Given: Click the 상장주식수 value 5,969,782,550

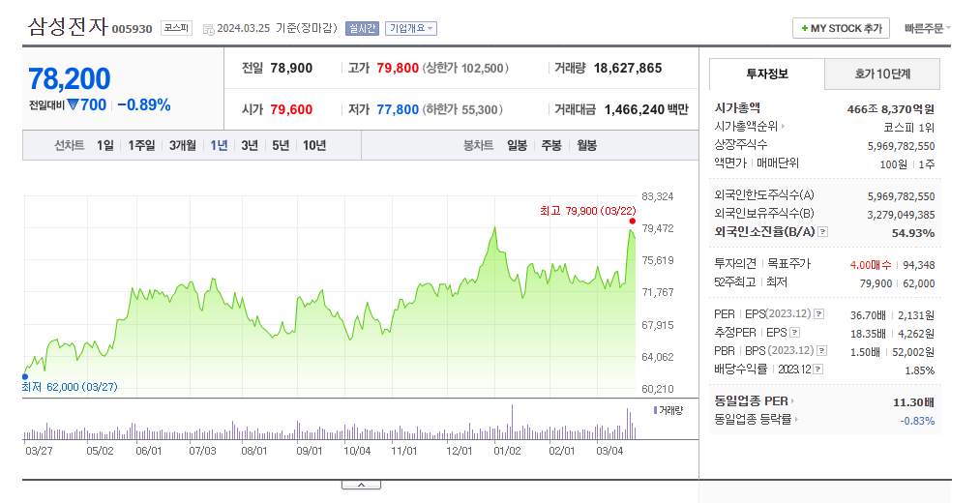Looking at the screenshot, I should tap(902, 146).
